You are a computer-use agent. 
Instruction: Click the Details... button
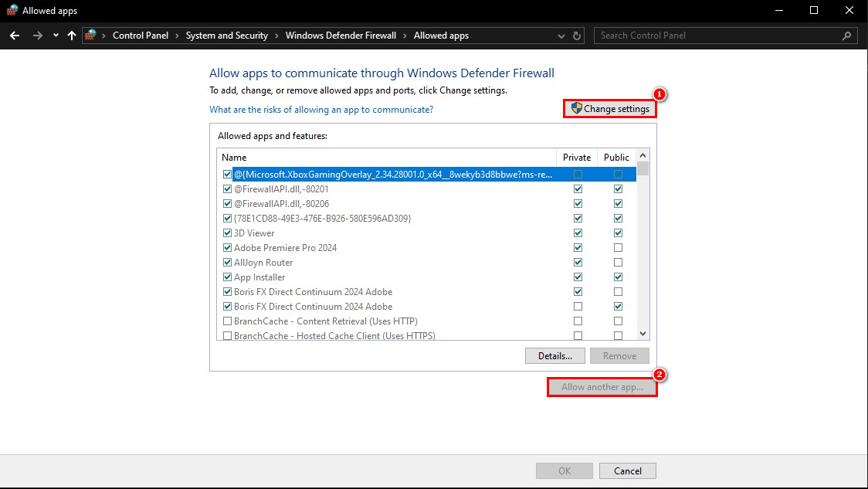(554, 356)
